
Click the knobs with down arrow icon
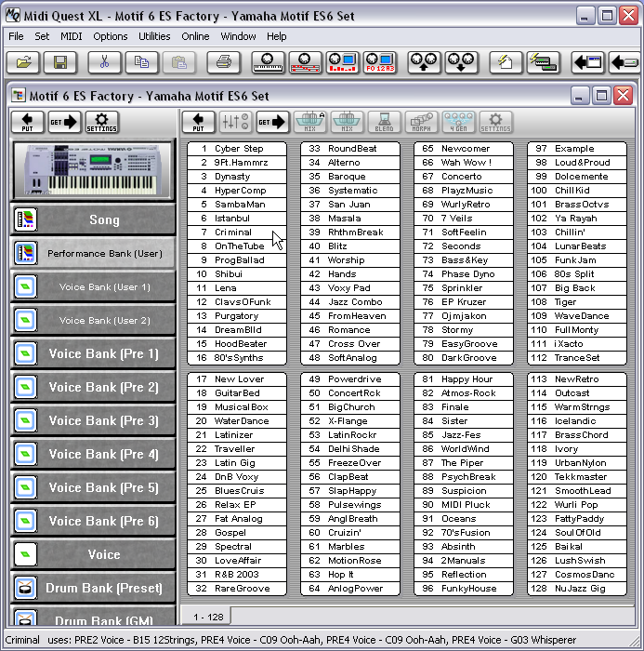click(x=461, y=62)
